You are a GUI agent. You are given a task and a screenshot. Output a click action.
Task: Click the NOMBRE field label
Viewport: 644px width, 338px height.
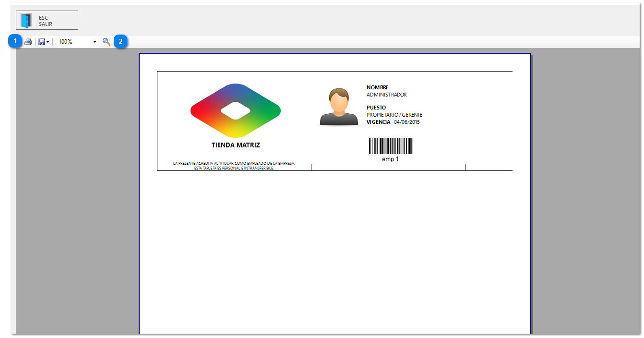[x=377, y=87]
